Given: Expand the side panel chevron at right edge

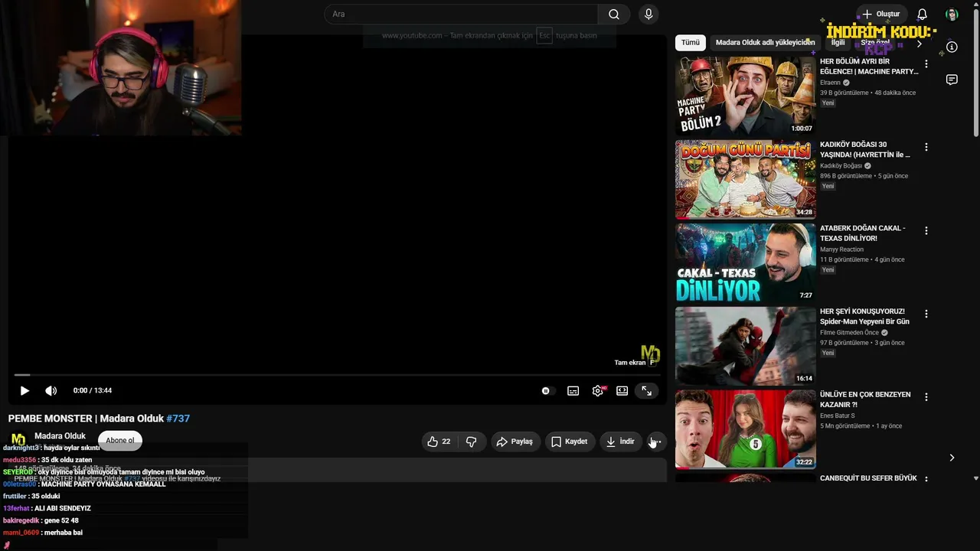Looking at the screenshot, I should pos(952,458).
